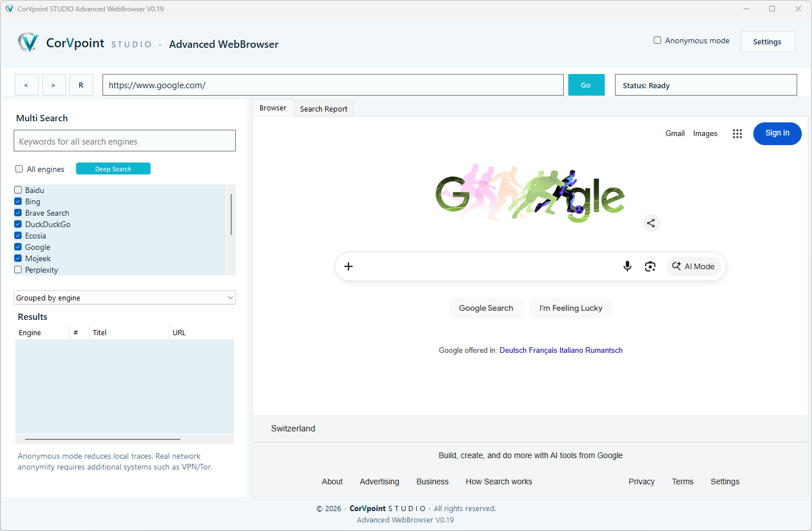Switch Google to Français

coord(543,350)
